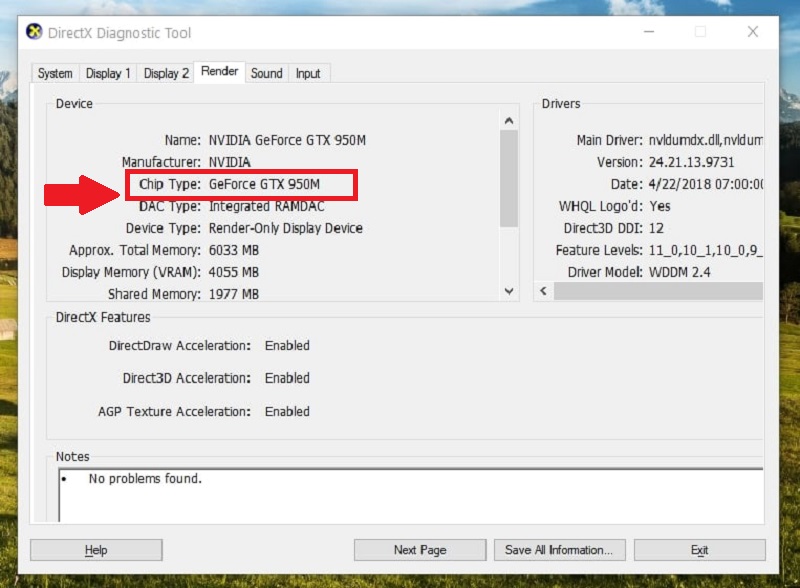Click the down arrow on Device panel scrollbar
This screenshot has height=588, width=800.
[x=509, y=291]
